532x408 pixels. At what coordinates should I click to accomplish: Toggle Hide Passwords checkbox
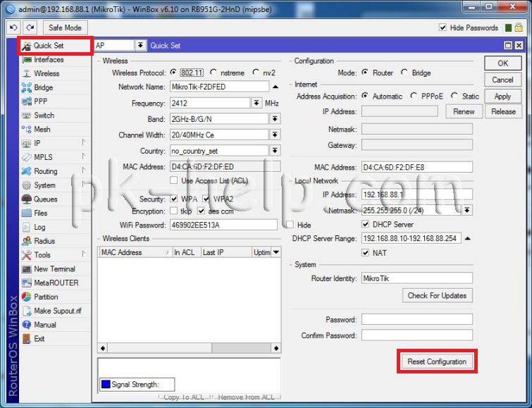pyautogui.click(x=443, y=27)
